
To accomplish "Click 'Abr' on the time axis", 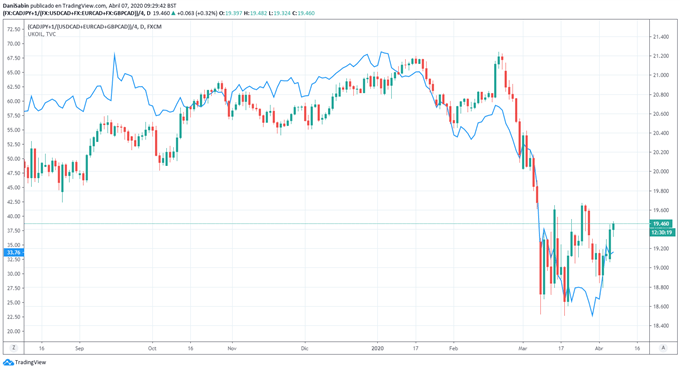I will coord(599,348).
